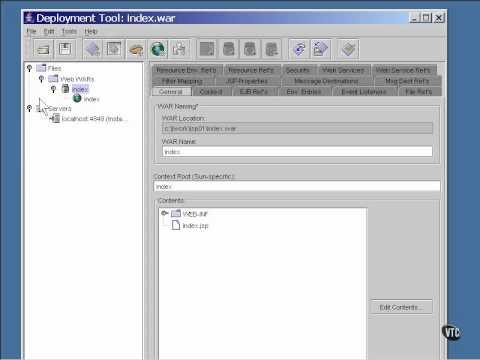Screen dimensions: 480x360
Task: Select the localhost:4848 server entry
Action: 93,119
